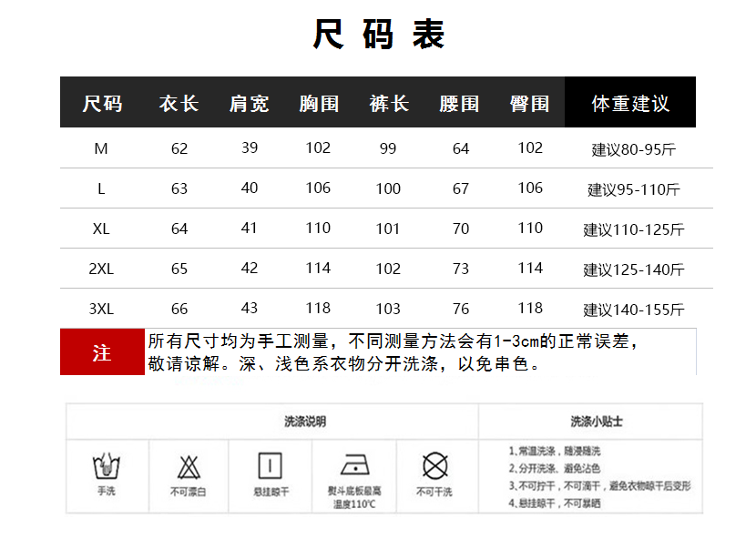Click 腰围 value 76 in 3XL row
The height and width of the screenshot is (539, 756).
click(461, 309)
